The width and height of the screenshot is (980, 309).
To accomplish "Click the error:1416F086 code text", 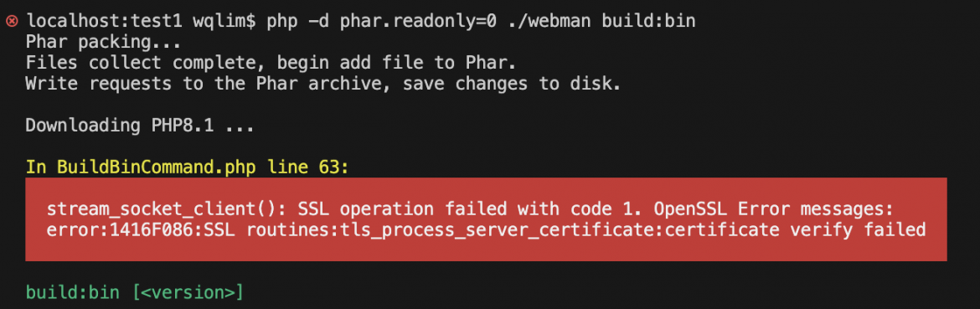I will (x=140, y=230).
